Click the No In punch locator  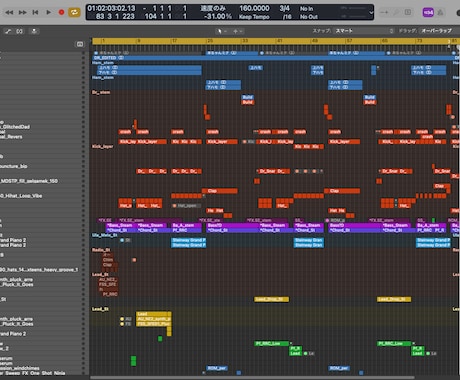tap(306, 9)
